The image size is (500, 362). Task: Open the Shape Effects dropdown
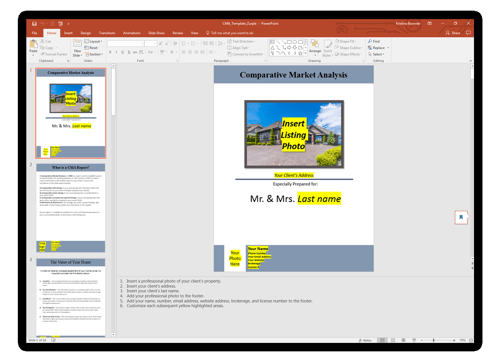348,54
